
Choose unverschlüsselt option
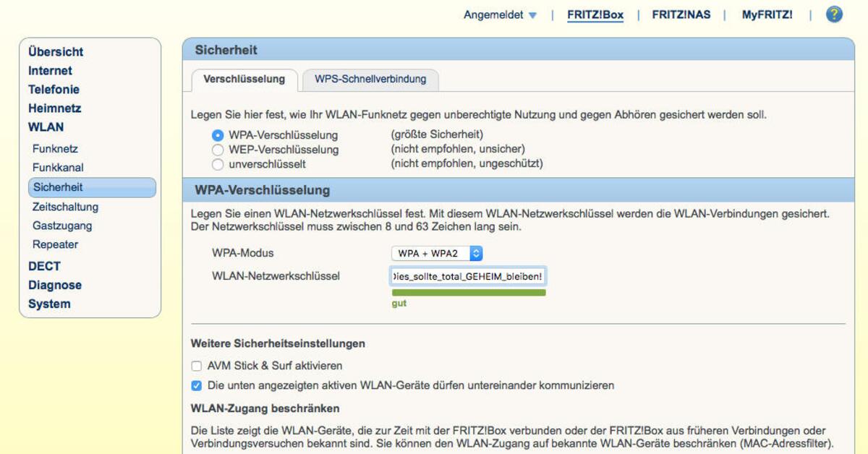(x=218, y=164)
